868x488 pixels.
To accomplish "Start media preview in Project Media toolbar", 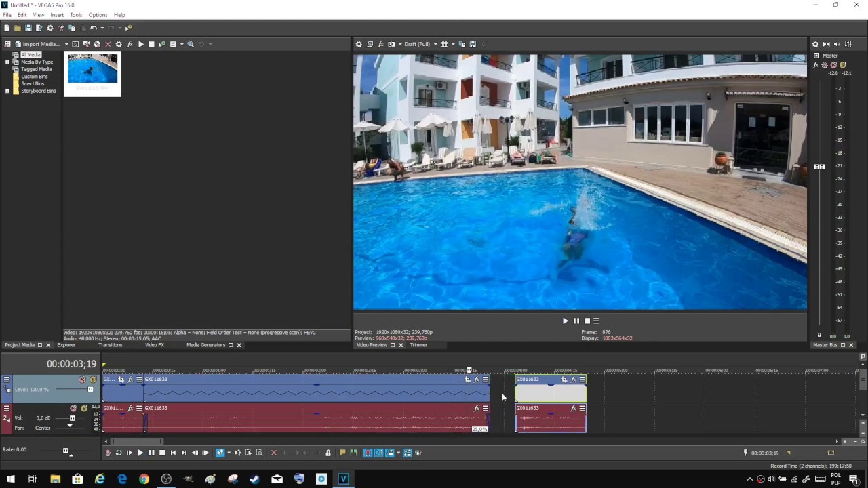I will [140, 44].
